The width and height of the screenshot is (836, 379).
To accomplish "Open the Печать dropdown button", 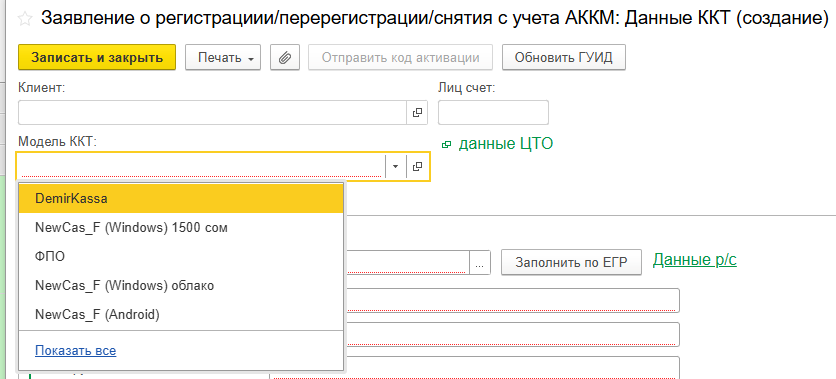I will 223,58.
